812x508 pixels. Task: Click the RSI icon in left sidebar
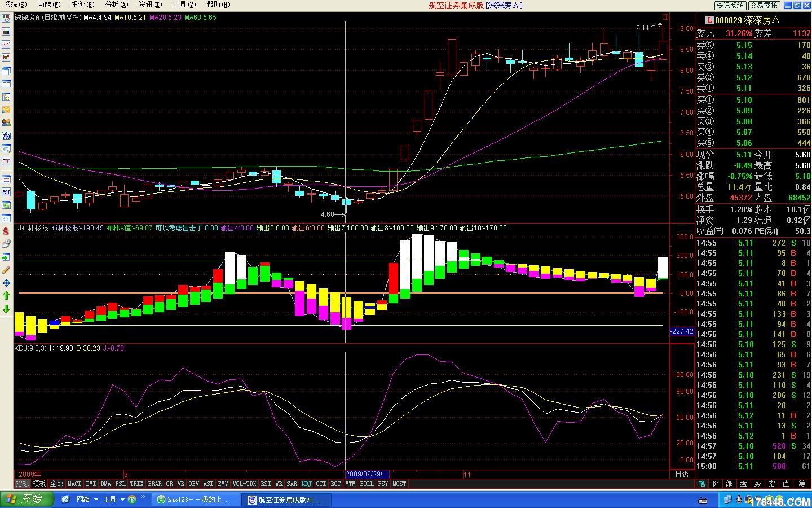pos(6,192)
